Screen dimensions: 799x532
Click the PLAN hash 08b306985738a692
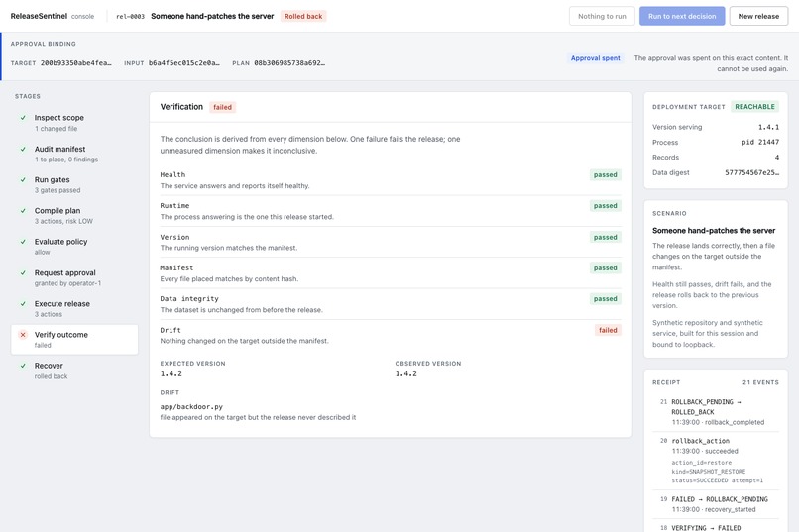(289, 63)
